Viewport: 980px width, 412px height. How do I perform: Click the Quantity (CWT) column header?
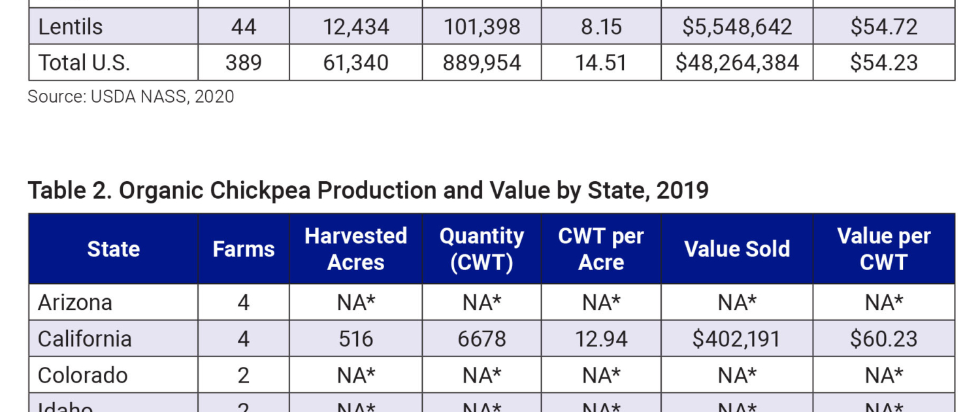482,249
